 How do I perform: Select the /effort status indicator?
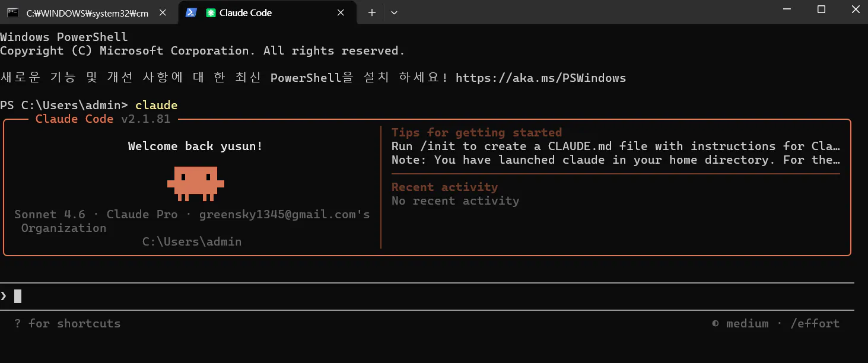pos(815,323)
